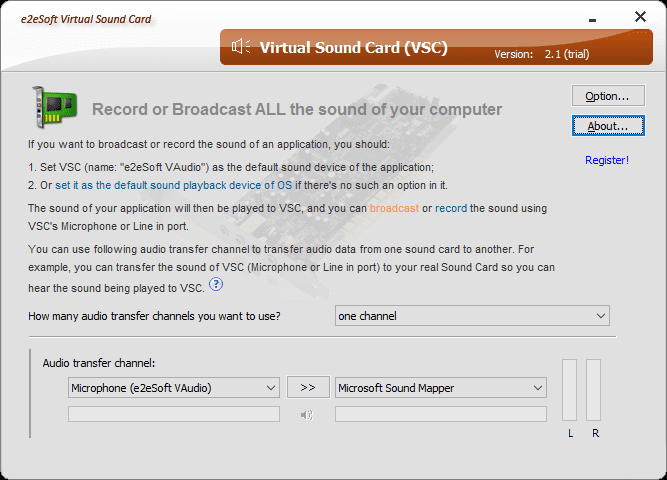
Task: Mute audio with the small speaker icon
Action: click(307, 415)
